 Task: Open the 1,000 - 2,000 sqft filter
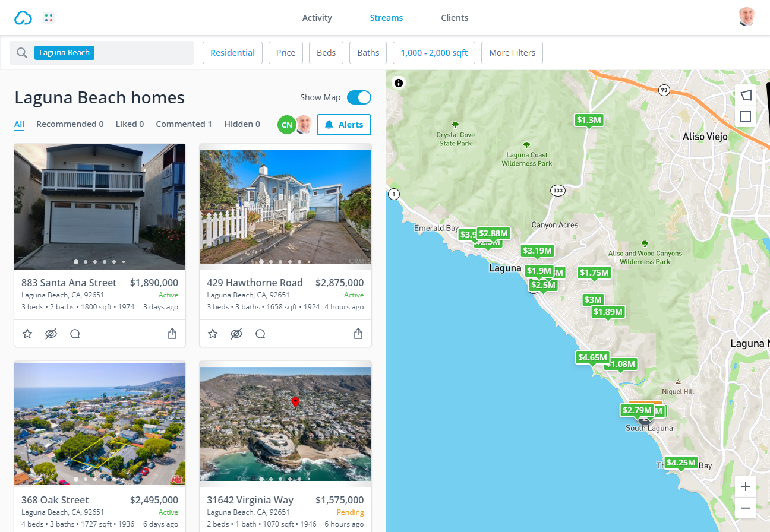pos(434,53)
